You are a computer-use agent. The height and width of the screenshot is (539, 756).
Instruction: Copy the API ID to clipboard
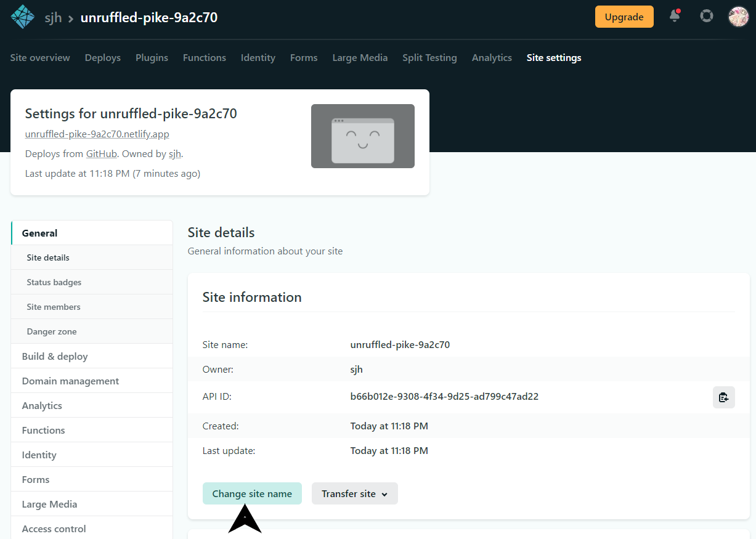pos(723,397)
